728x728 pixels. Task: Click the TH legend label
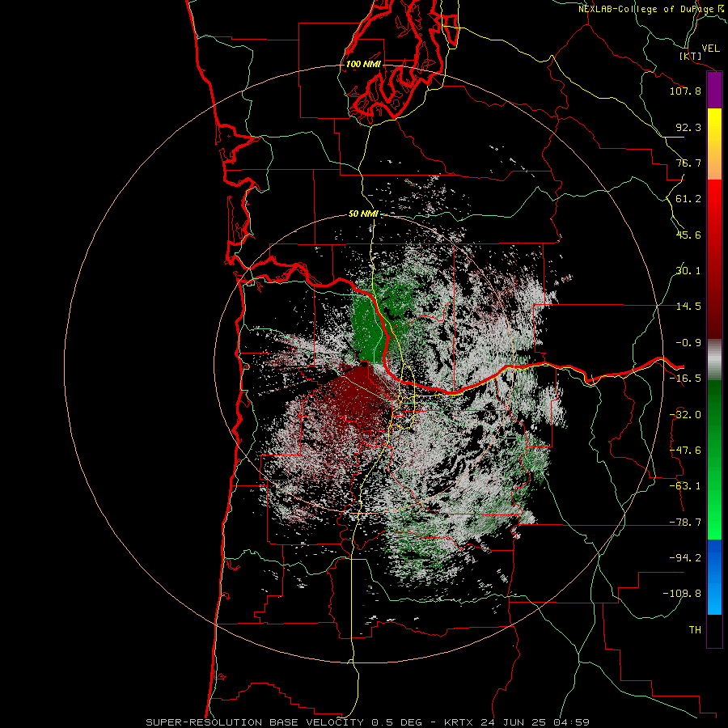(695, 630)
